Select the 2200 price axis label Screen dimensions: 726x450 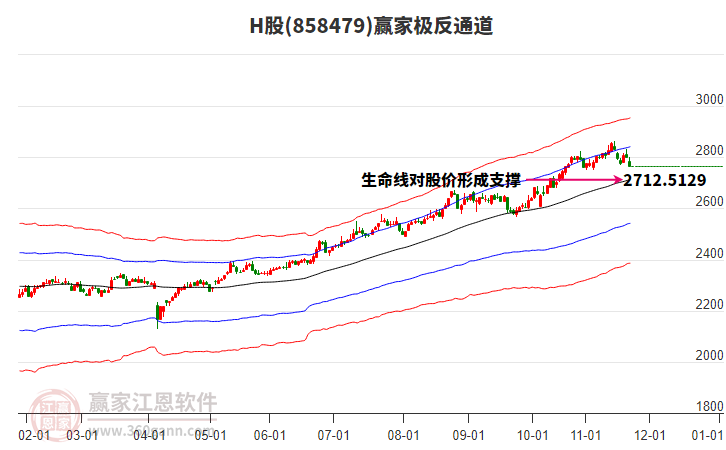pyautogui.click(x=709, y=305)
